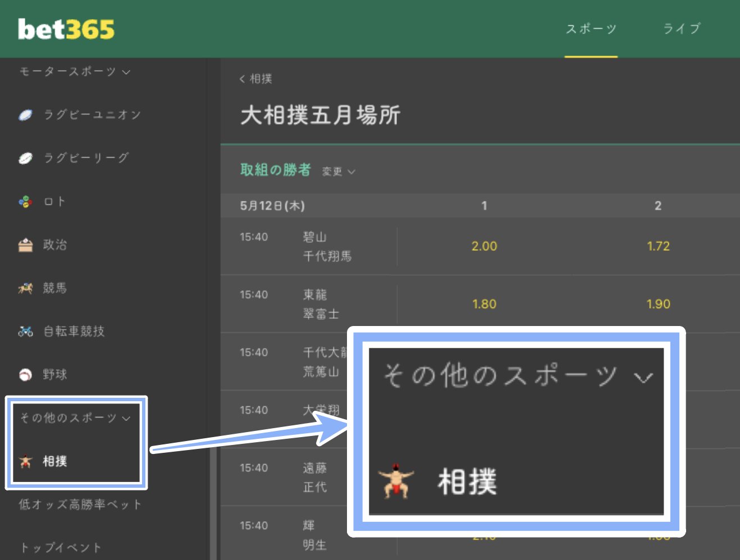Image resolution: width=740 pixels, height=560 pixels.
Task: Open トップイベント section
Action: point(61,548)
